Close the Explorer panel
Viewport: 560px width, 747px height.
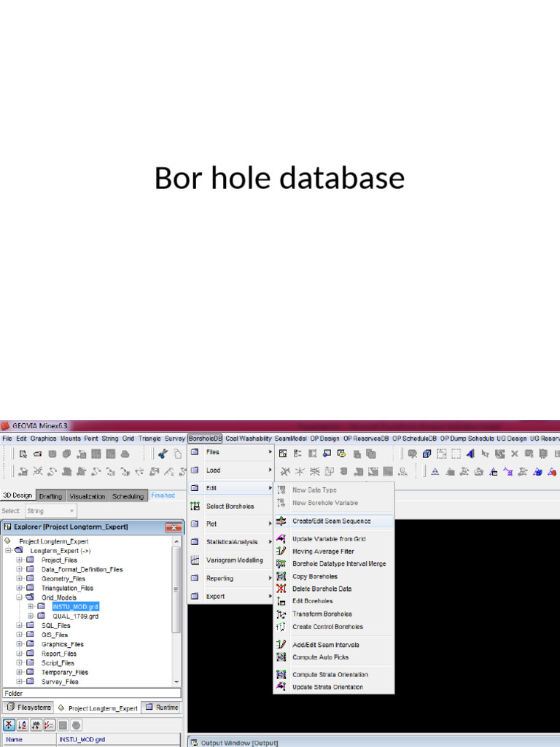coord(174,527)
